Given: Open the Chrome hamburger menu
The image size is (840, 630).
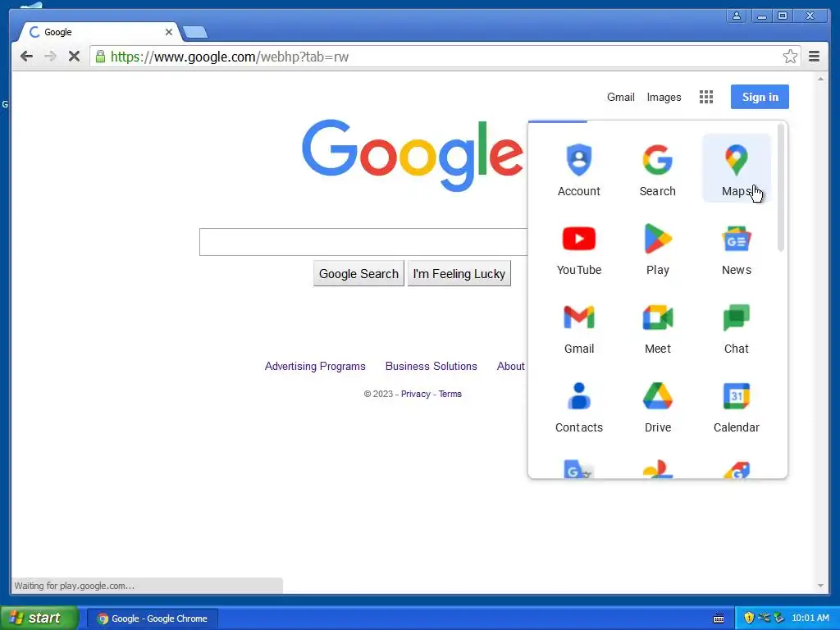Looking at the screenshot, I should [x=814, y=57].
